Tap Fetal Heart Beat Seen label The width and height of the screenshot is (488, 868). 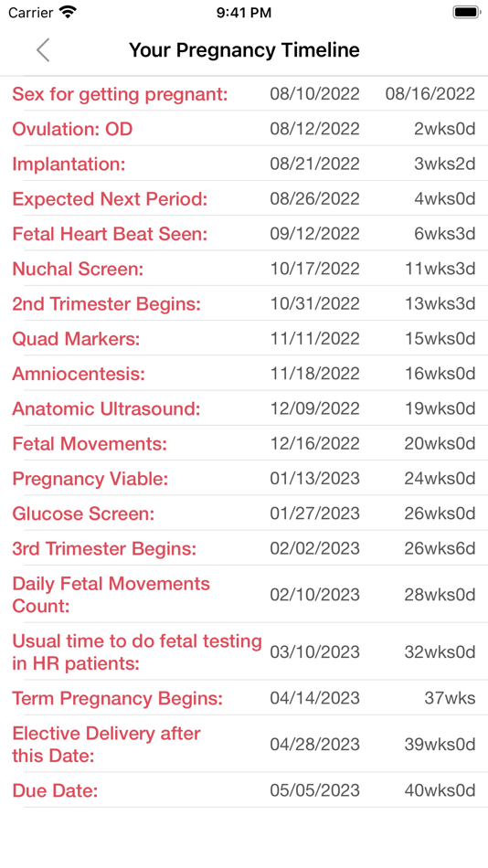(x=110, y=234)
